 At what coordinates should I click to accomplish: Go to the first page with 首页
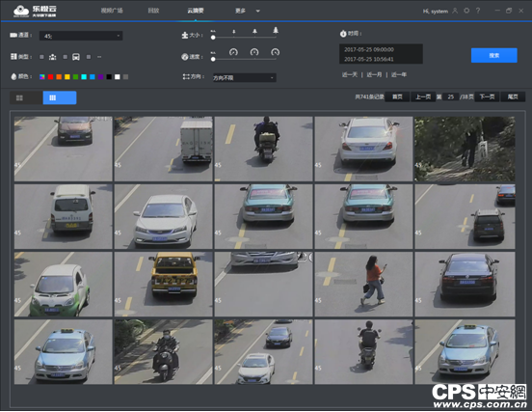397,97
